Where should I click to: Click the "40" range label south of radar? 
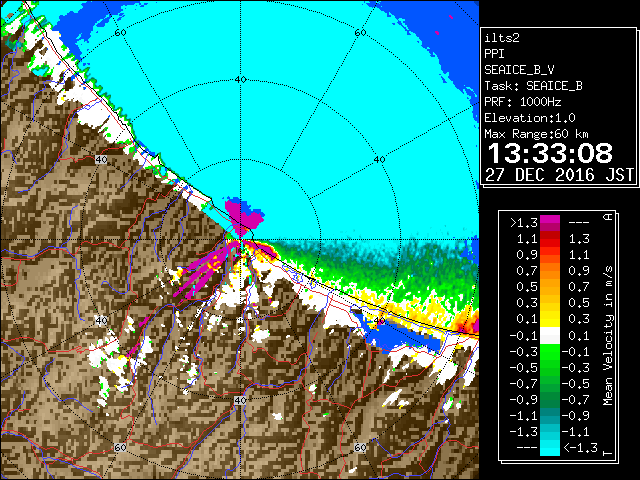click(240, 400)
